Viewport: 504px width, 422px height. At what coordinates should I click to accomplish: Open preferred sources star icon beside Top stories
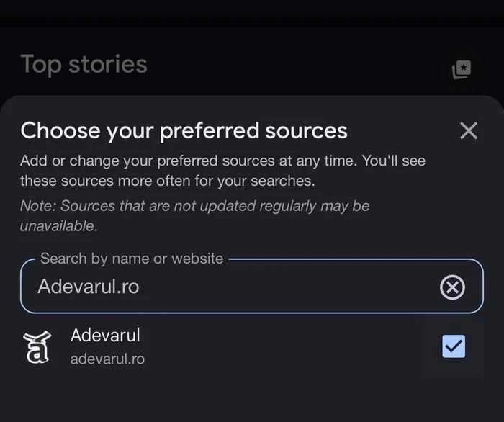click(x=462, y=69)
